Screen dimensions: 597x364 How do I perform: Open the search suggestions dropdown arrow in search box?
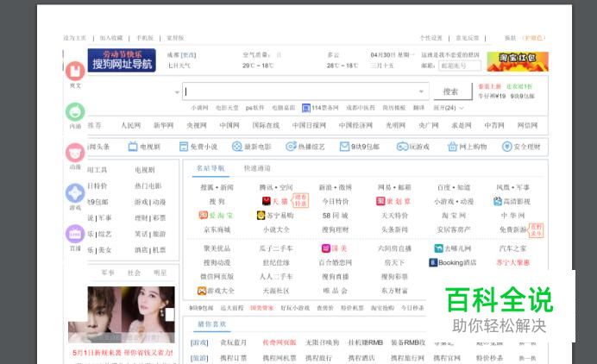(421, 91)
